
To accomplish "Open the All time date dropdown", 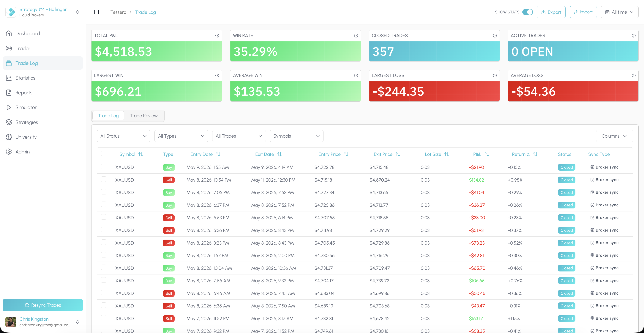I will 619,12.
